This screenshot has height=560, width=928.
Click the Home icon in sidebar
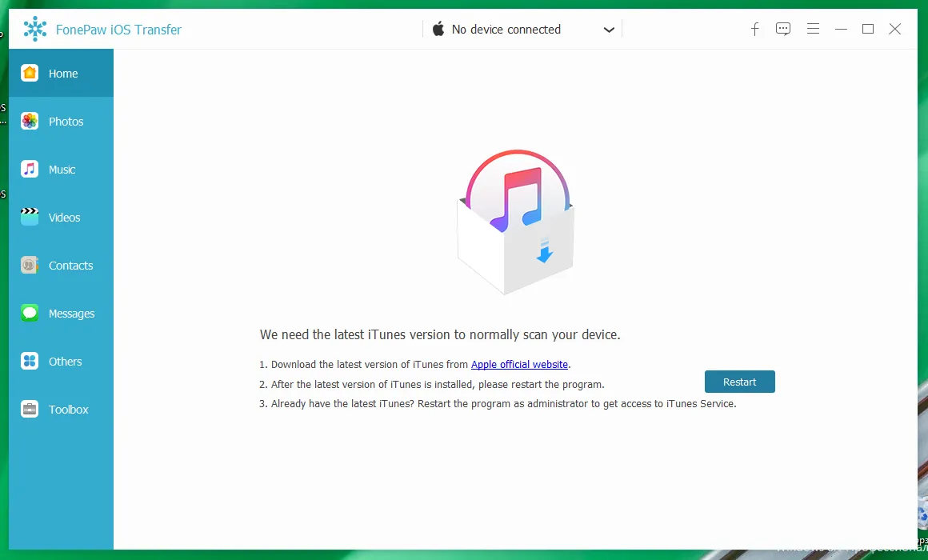coord(30,73)
